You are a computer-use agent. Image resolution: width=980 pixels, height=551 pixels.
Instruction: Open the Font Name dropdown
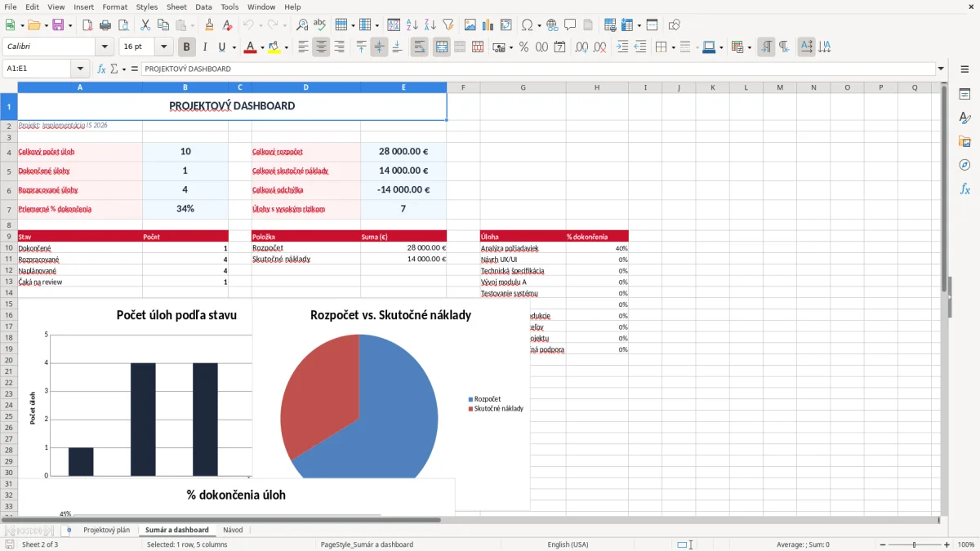coord(105,47)
